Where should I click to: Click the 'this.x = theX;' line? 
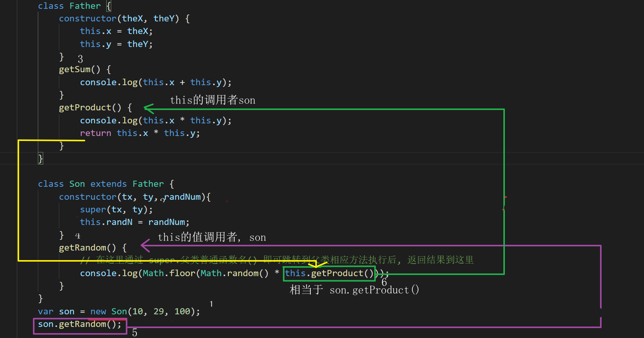click(x=116, y=31)
